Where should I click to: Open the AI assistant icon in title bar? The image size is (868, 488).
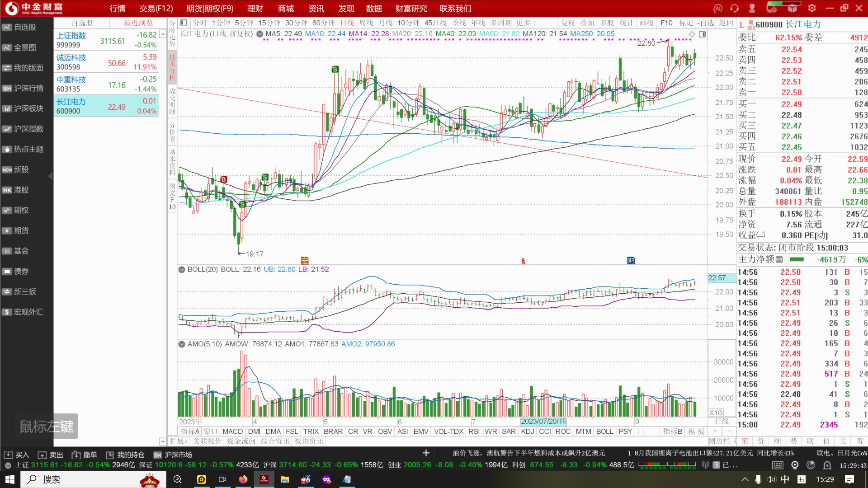(717, 8)
